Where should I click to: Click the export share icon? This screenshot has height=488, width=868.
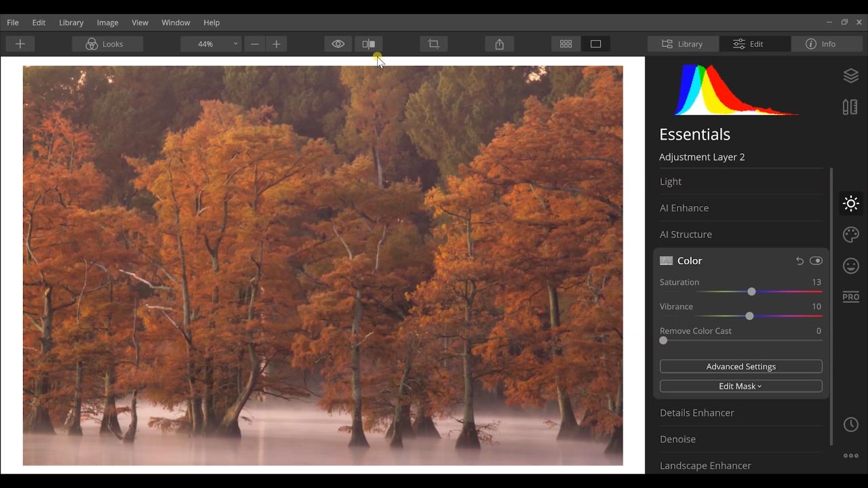[x=500, y=44]
